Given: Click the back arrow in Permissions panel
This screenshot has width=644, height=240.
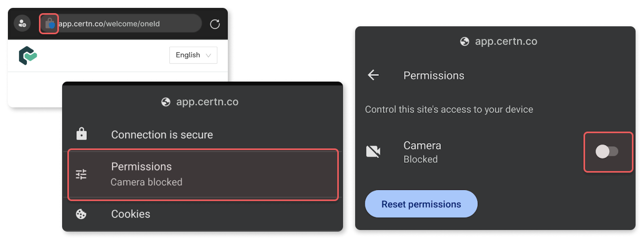Looking at the screenshot, I should tap(373, 75).
